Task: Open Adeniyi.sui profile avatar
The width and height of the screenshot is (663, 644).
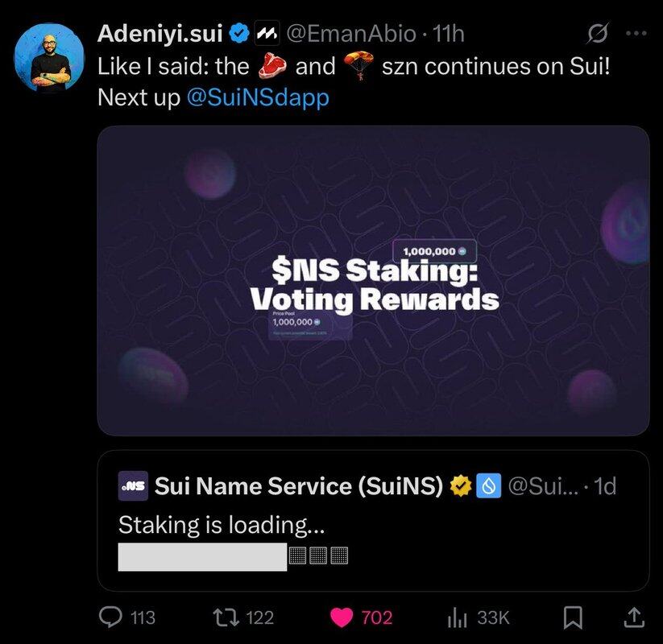Action: [49, 57]
